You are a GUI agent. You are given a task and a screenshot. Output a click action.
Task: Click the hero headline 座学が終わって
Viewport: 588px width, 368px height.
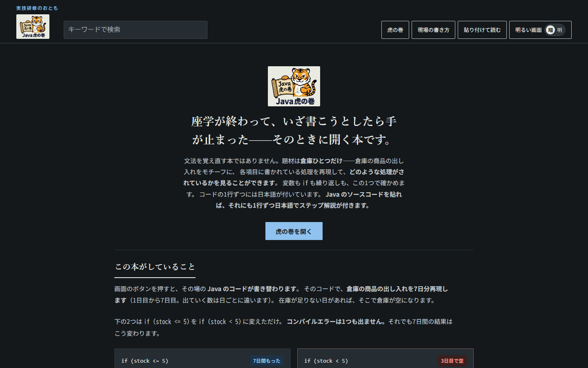(294, 130)
